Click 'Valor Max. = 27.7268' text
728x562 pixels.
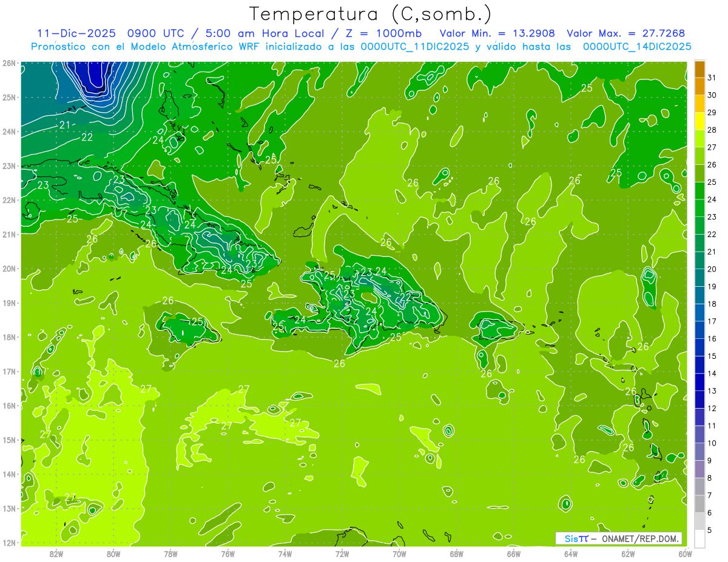tap(625, 33)
